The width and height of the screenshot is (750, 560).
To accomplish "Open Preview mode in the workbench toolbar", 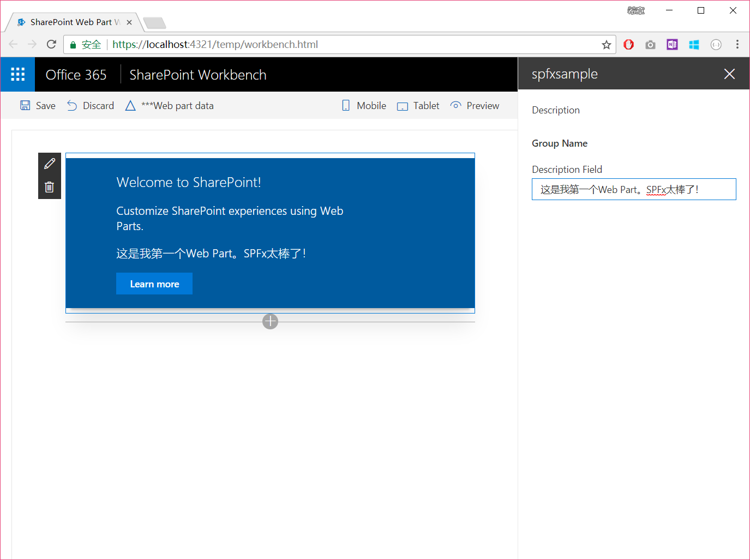I will click(474, 105).
